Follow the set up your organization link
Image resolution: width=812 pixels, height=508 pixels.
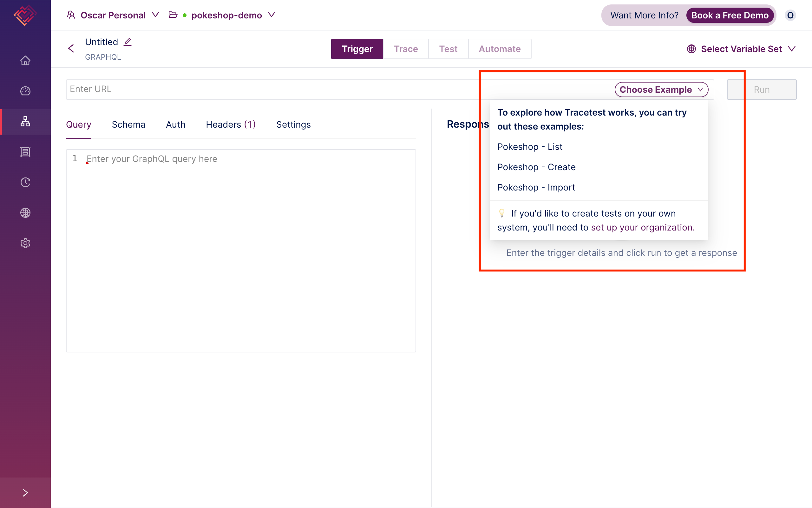tap(643, 227)
